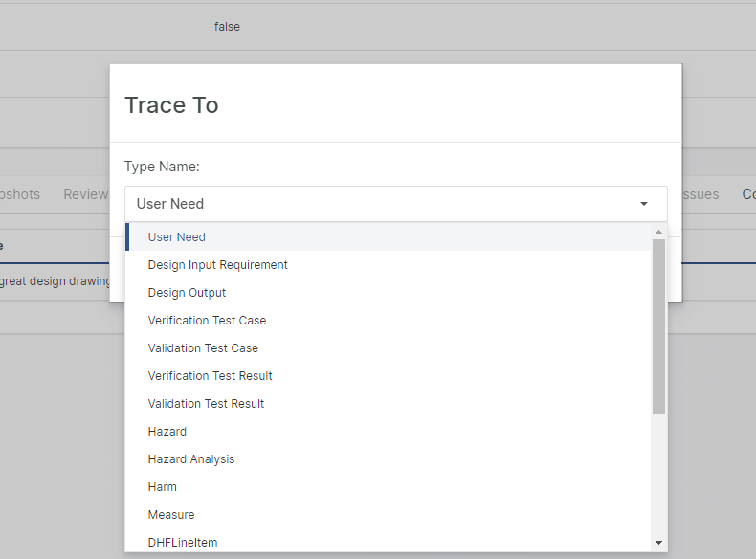Select Verification Test Result option

pos(210,376)
